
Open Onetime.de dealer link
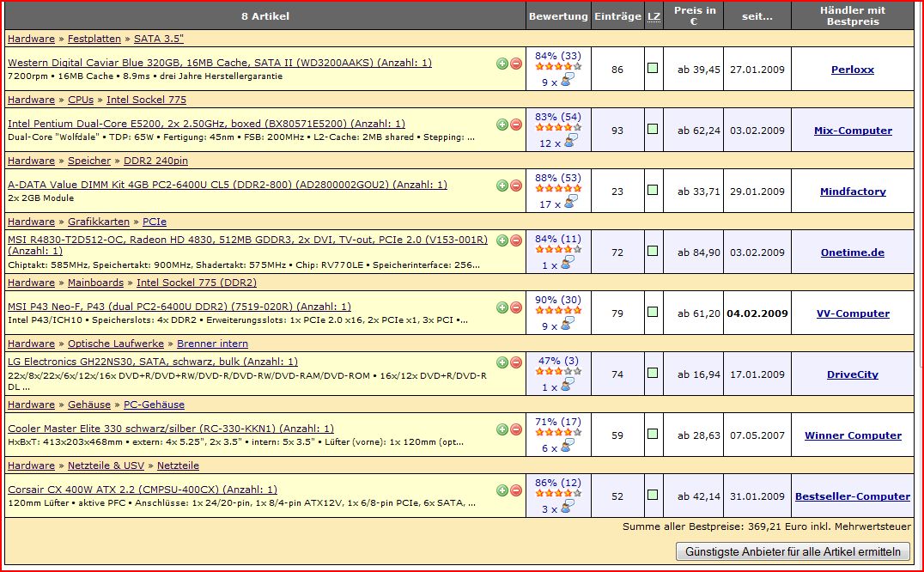coord(852,253)
